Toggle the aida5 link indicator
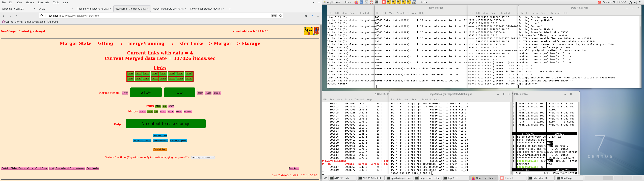The image size is (644, 181). pos(172,74)
